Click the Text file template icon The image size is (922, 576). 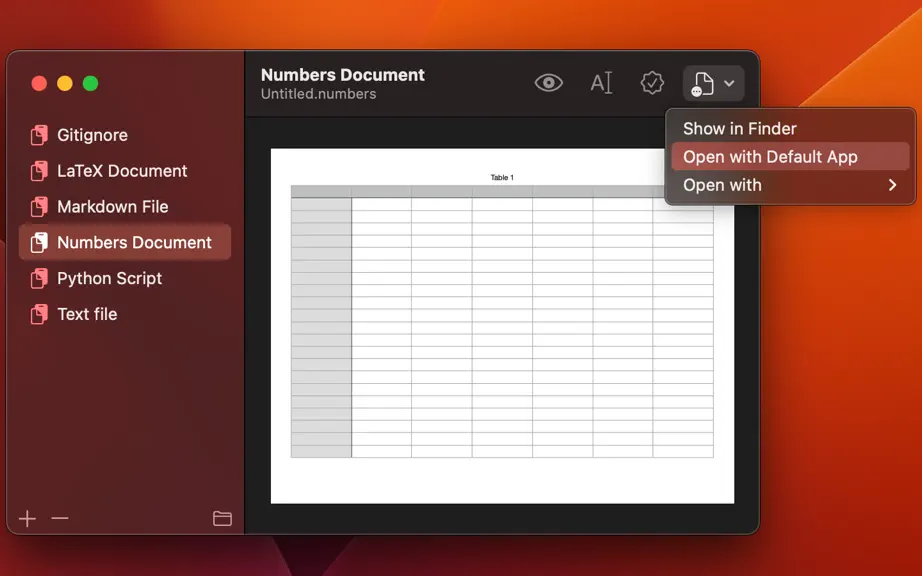(x=39, y=314)
